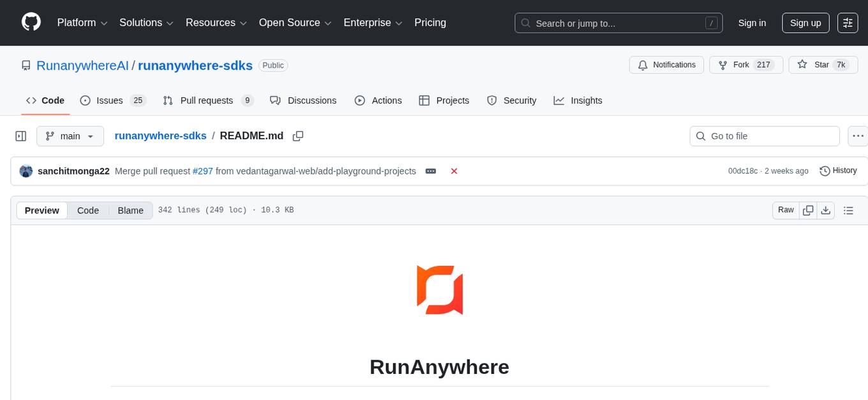This screenshot has width=868, height=400.
Task: Open the Issues tab
Action: (109, 100)
